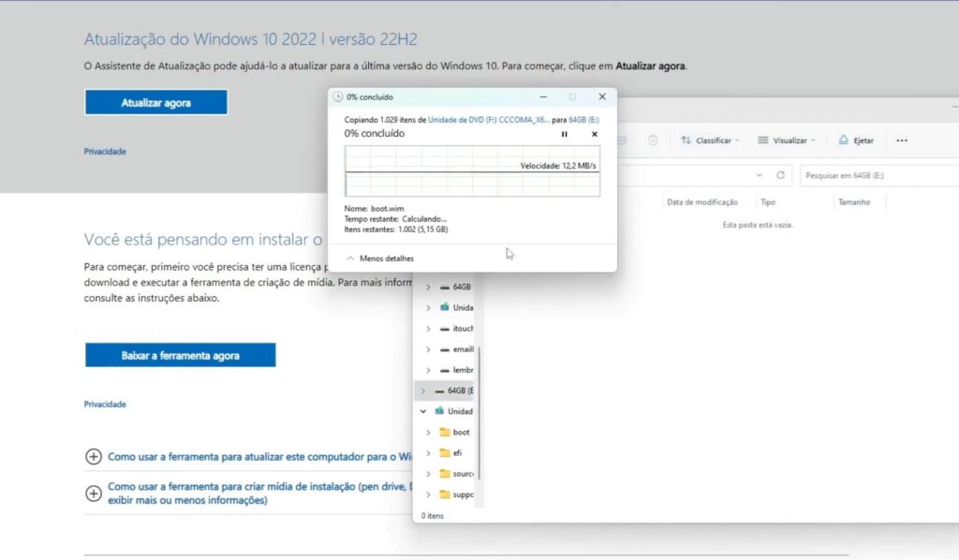Open Privacidade link below Atualizar agora
This screenshot has height=560, width=959.
click(x=105, y=151)
